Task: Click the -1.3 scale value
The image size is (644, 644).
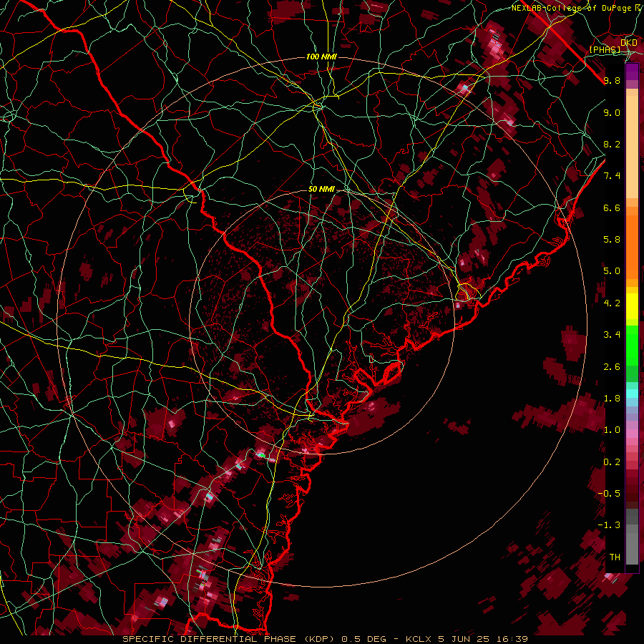Action: tap(609, 525)
